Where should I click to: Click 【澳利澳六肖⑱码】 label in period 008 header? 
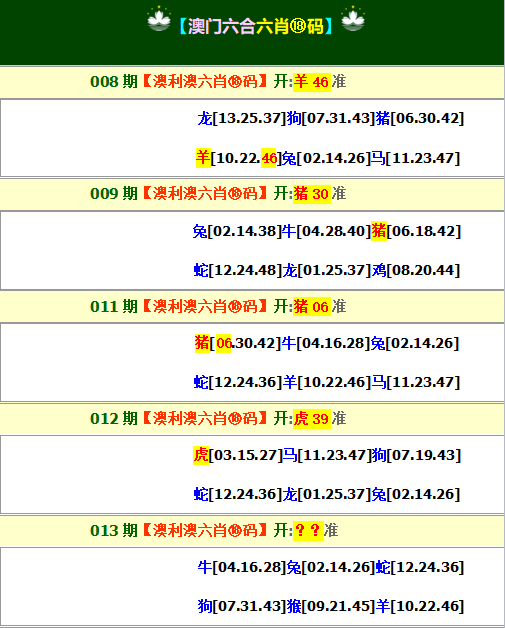click(x=205, y=82)
